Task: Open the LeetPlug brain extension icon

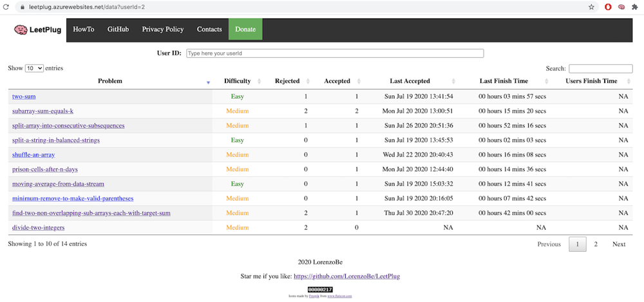Action: [x=622, y=7]
